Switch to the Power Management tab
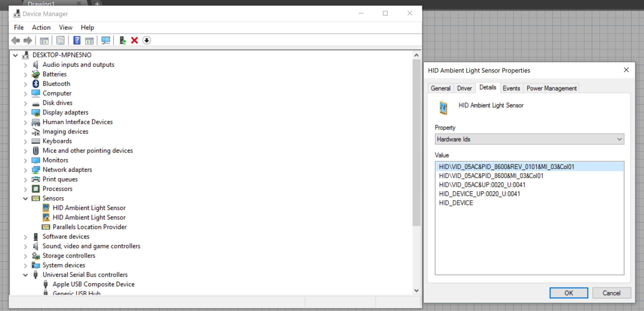The width and height of the screenshot is (644, 311). pos(551,88)
